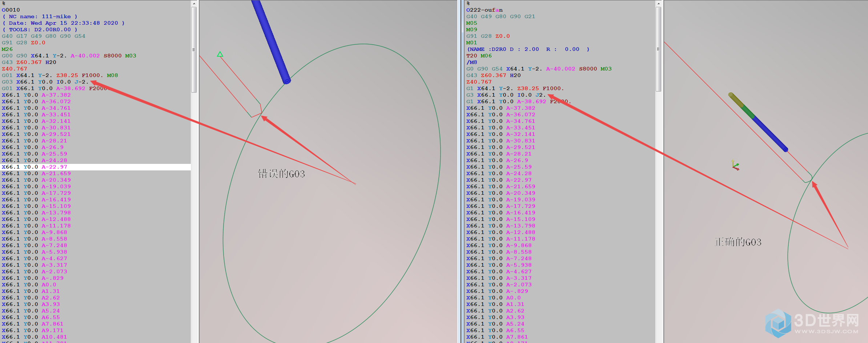Select line 'M05' in right panel
Viewport: 868px width, 343px height.
click(472, 23)
